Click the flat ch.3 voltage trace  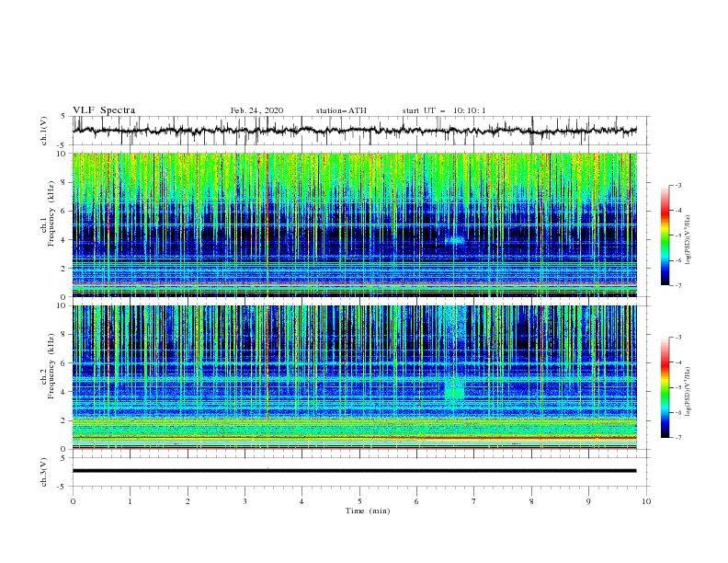click(354, 471)
